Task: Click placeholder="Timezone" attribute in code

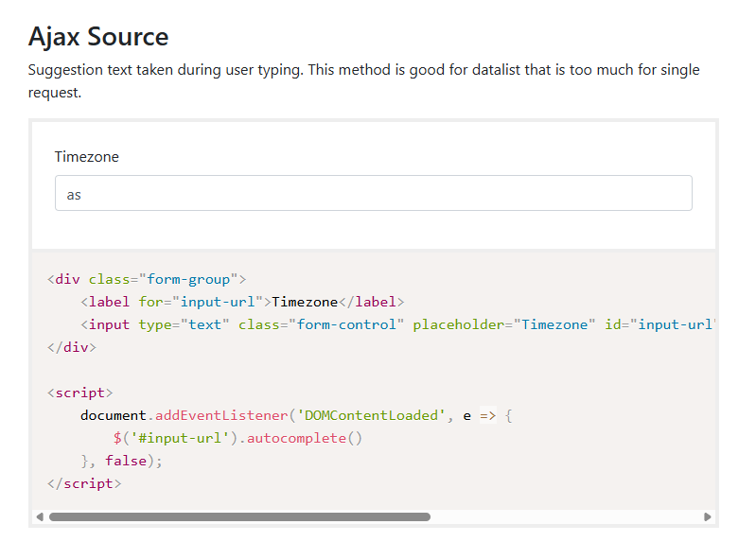Action: [502, 324]
